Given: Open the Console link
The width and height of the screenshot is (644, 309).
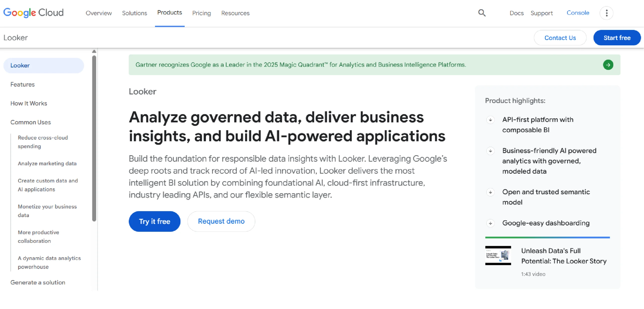Looking at the screenshot, I should click(x=578, y=13).
